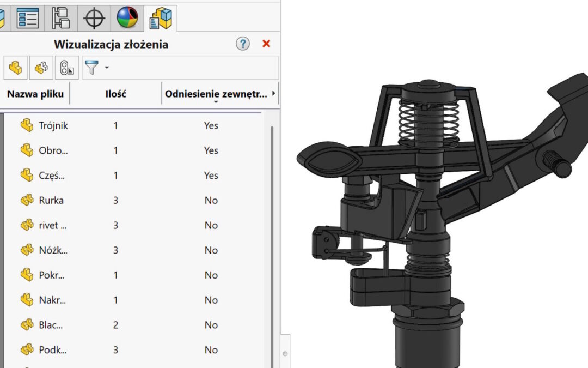
Task: Click the filter funnel icon
Action: coord(93,68)
